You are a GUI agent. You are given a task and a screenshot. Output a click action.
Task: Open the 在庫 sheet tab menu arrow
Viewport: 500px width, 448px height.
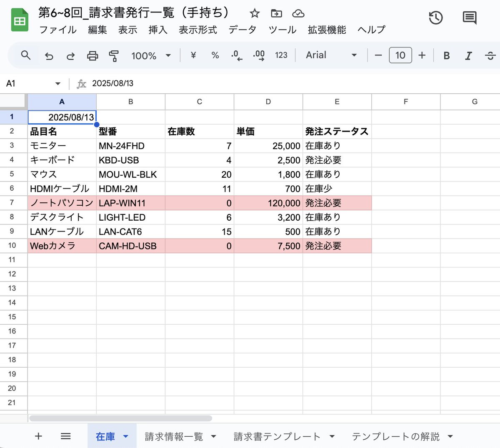[125, 436]
